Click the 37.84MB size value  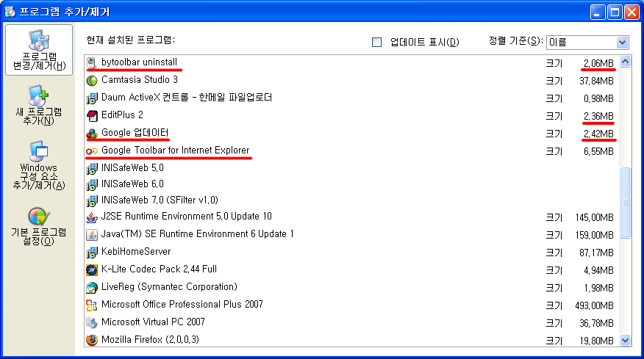pyautogui.click(x=596, y=81)
